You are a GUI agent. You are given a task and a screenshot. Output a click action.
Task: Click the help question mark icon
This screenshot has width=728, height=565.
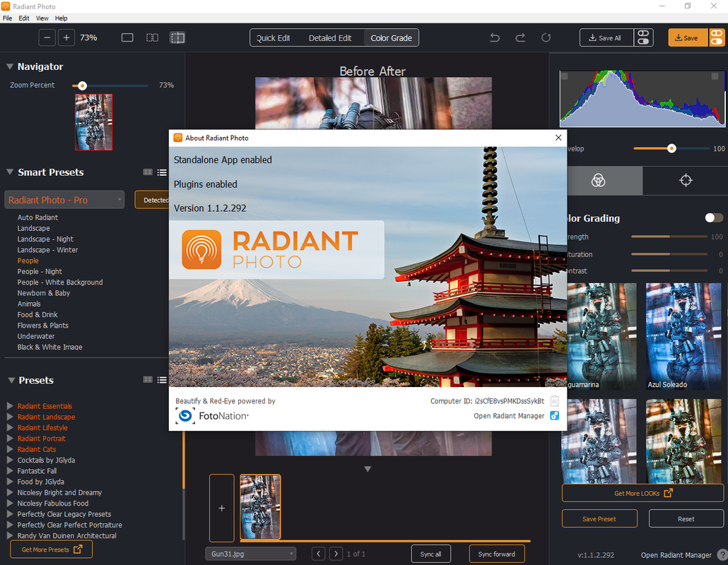(x=722, y=555)
